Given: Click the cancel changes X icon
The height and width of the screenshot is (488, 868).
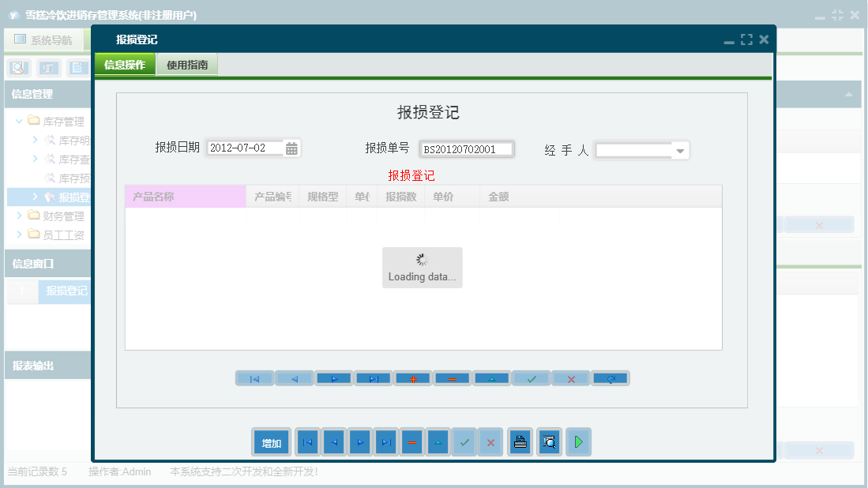Looking at the screenshot, I should click(x=570, y=378).
